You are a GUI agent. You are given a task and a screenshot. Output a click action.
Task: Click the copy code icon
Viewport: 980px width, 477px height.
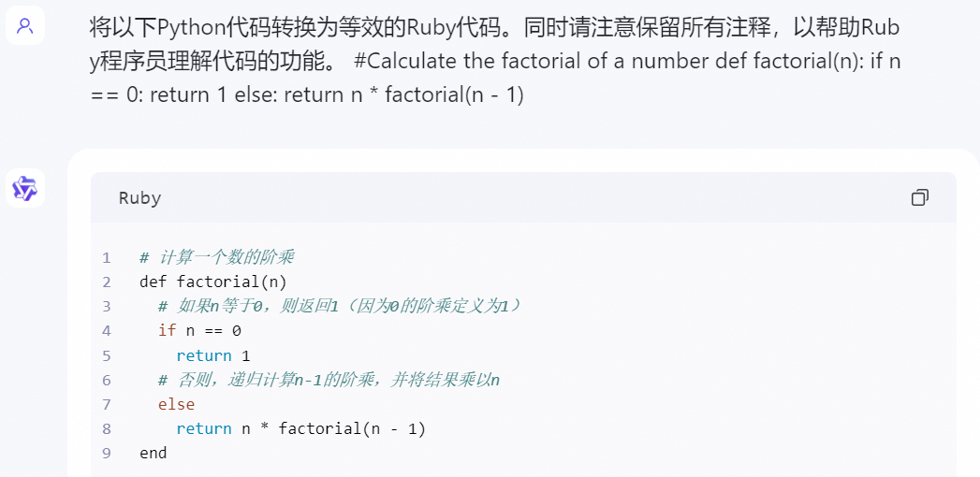pos(920,197)
